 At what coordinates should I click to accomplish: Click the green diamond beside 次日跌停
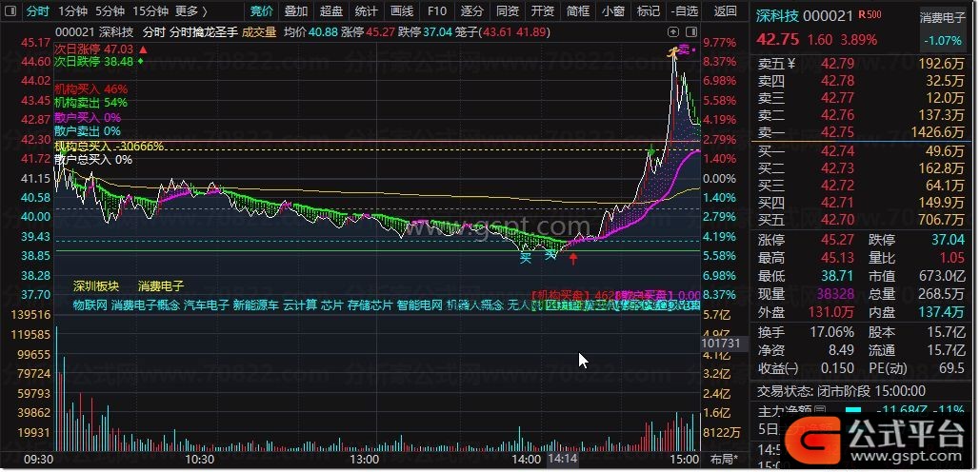pyautogui.click(x=141, y=61)
